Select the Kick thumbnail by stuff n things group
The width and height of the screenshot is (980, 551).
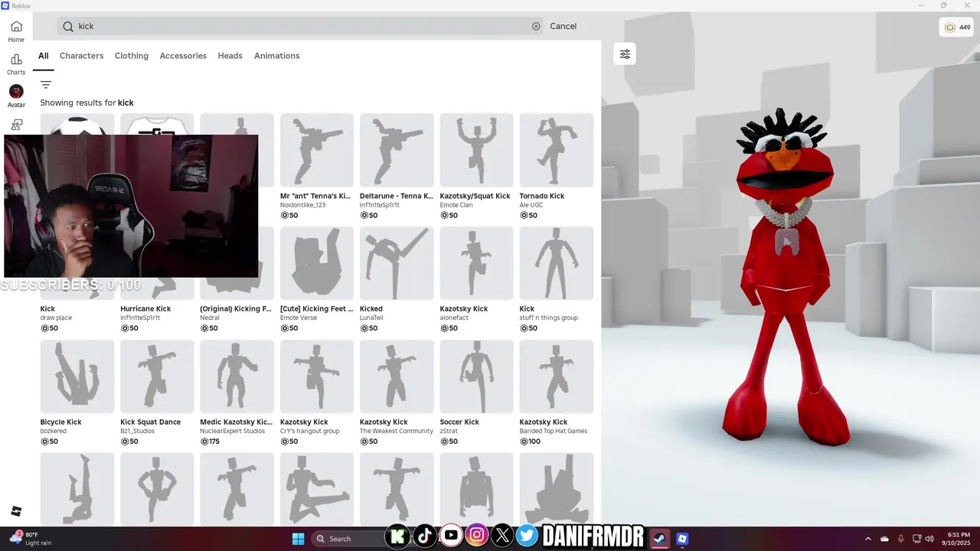pyautogui.click(x=557, y=263)
